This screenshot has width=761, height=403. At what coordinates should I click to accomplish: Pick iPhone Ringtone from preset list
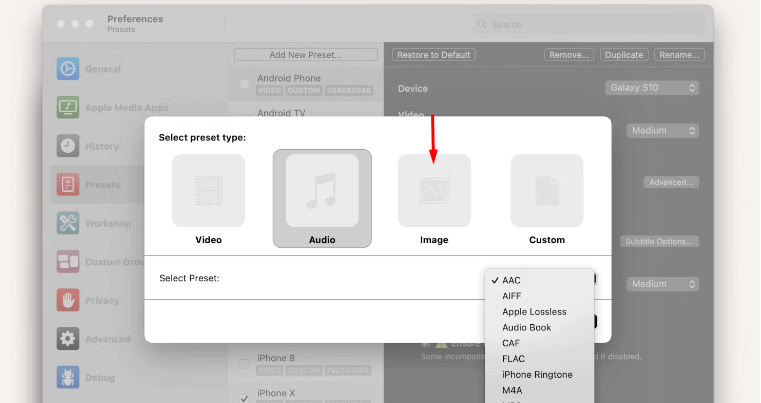[537, 374]
